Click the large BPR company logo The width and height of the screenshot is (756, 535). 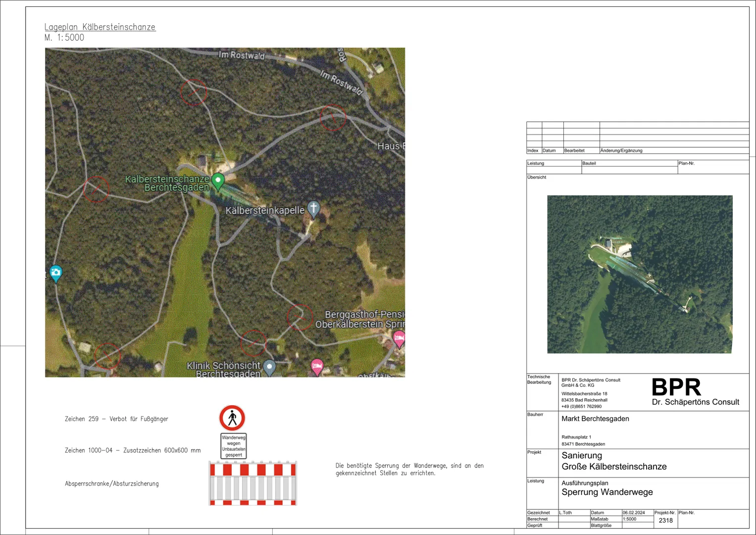tap(676, 387)
